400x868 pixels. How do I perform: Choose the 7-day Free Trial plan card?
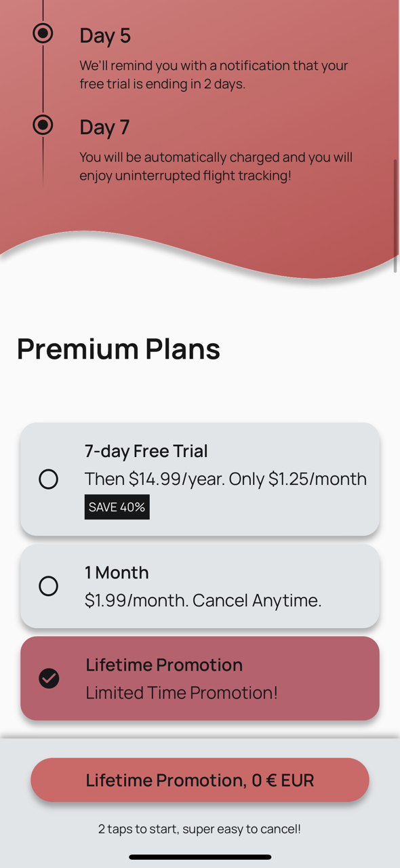[x=200, y=479]
